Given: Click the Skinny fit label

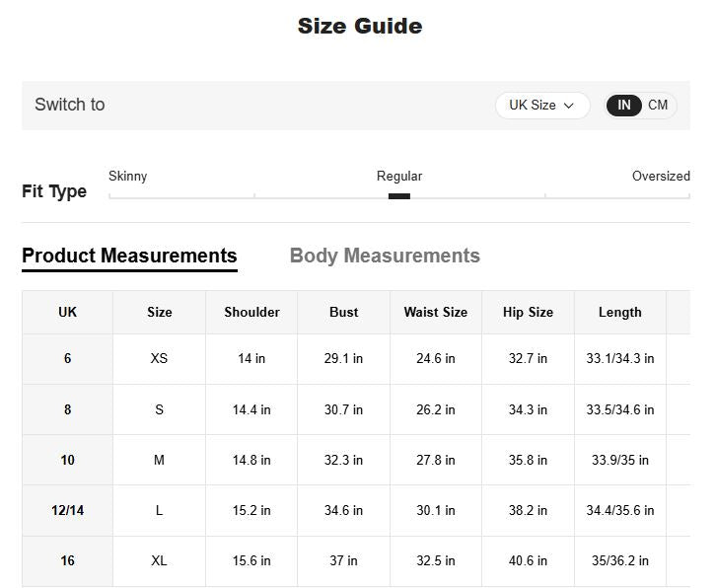Looking at the screenshot, I should tap(127, 177).
